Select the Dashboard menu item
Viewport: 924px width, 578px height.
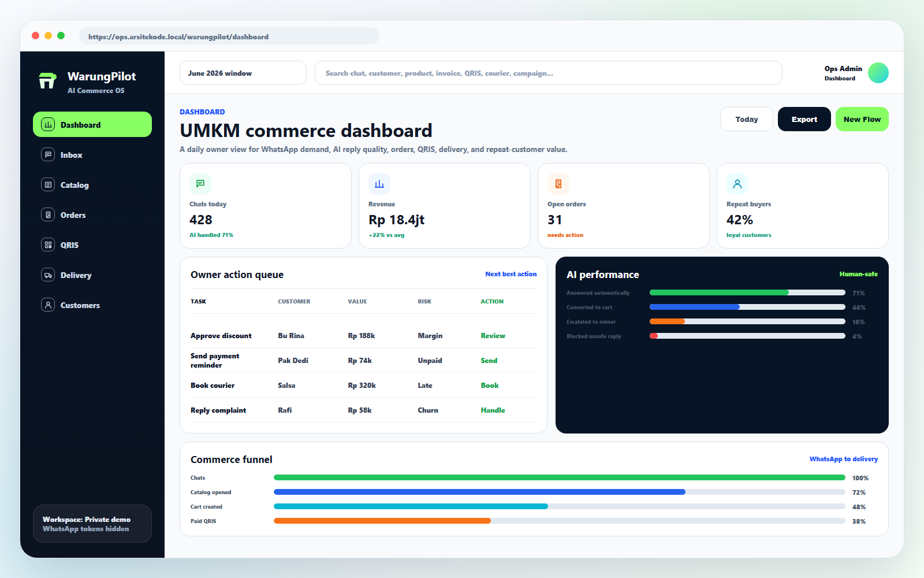(92, 124)
